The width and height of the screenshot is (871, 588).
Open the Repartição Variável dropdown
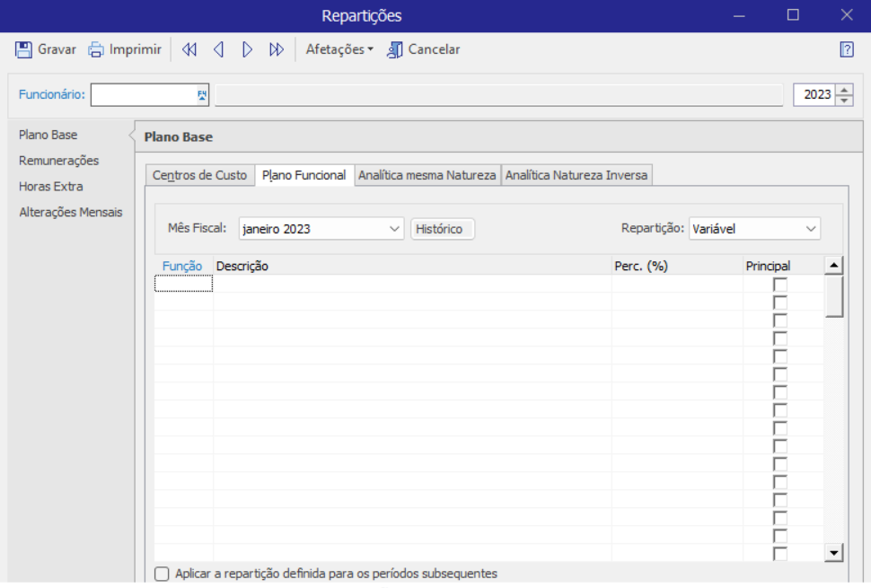[811, 229]
